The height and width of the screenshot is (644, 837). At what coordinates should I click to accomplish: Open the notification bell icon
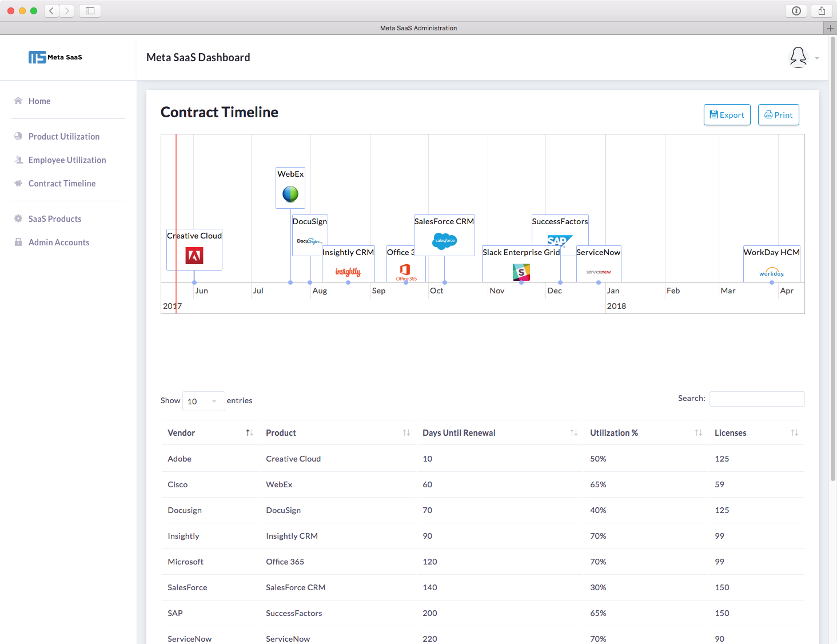(x=798, y=57)
